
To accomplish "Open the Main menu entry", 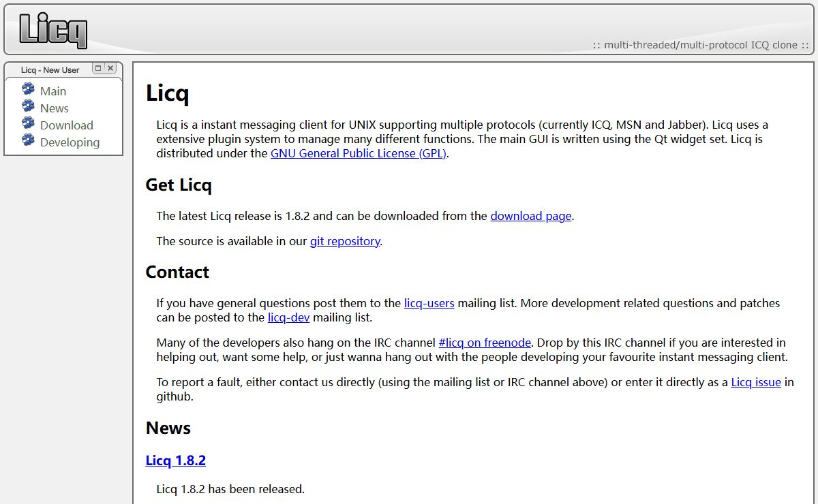I will tap(53, 91).
